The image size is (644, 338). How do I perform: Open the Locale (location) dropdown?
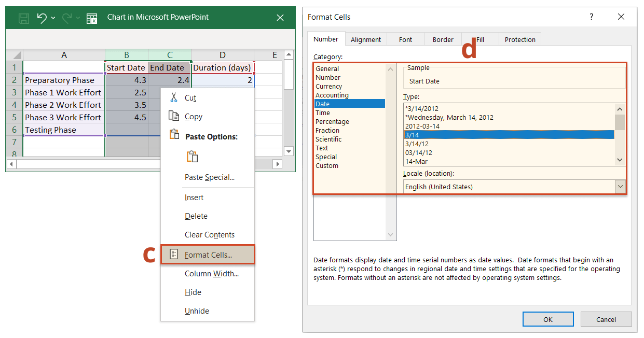(x=620, y=187)
